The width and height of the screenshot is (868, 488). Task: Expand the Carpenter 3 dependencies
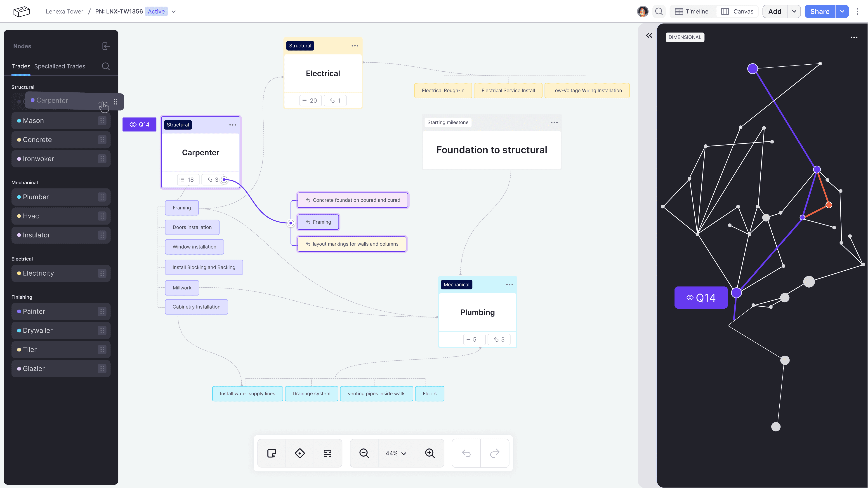pyautogui.click(x=213, y=180)
